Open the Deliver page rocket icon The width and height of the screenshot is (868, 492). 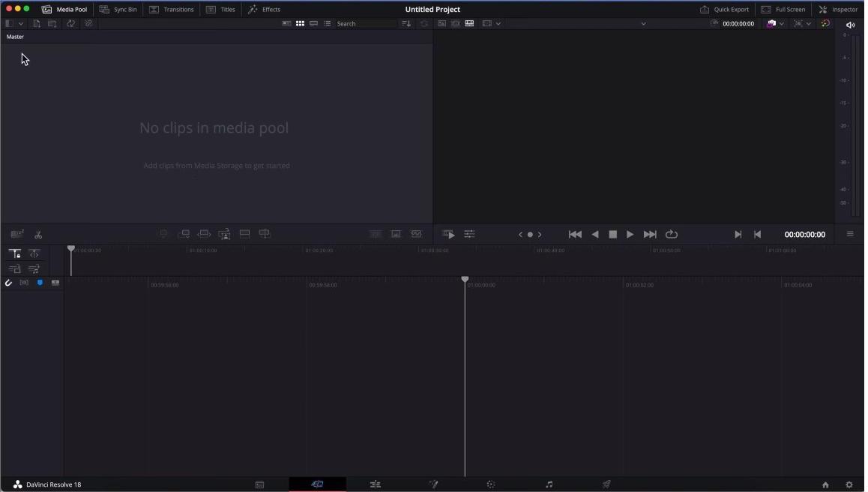coord(606,484)
